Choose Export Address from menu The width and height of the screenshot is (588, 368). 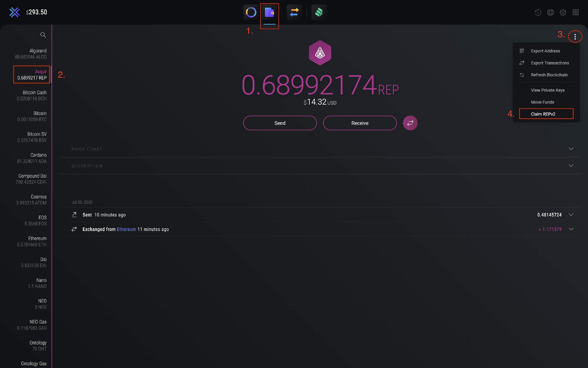545,51
